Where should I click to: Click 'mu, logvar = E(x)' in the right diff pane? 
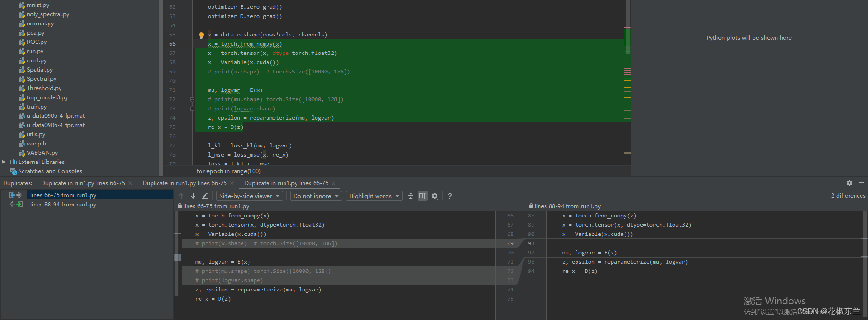(x=589, y=253)
